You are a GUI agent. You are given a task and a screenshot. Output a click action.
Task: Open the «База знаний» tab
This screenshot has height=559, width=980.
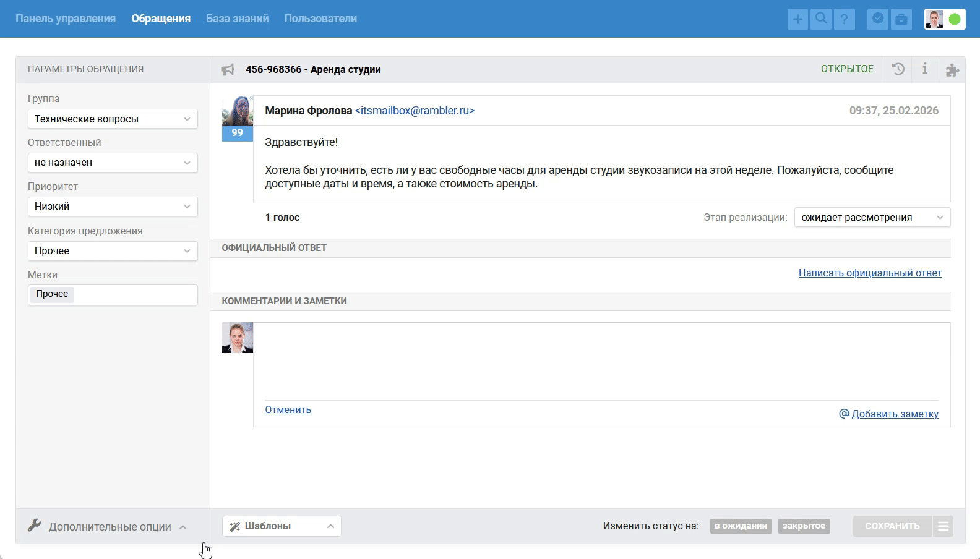tap(237, 19)
